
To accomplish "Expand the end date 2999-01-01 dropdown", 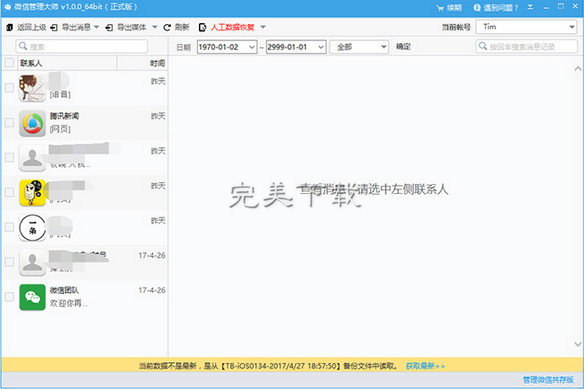I will tap(321, 47).
